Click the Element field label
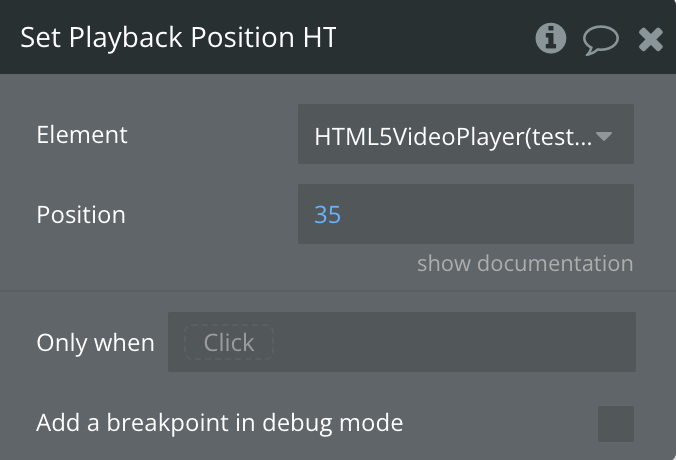This screenshot has height=460, width=676. click(x=82, y=135)
